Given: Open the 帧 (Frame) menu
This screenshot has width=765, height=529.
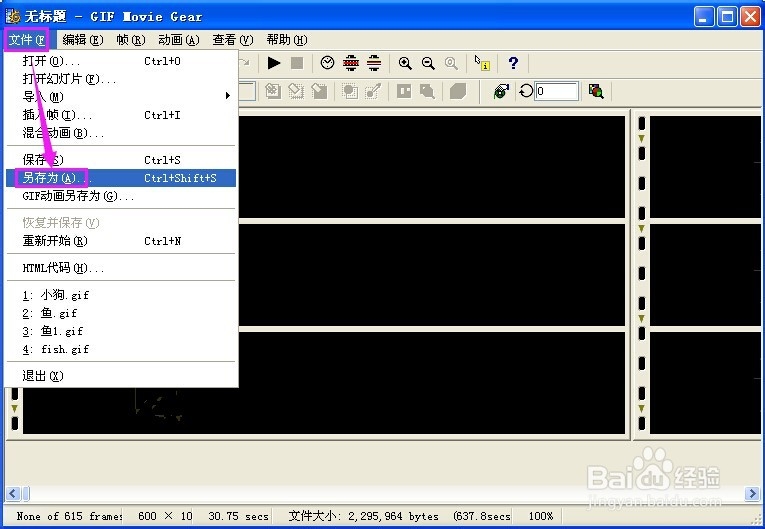Looking at the screenshot, I should [x=131, y=40].
